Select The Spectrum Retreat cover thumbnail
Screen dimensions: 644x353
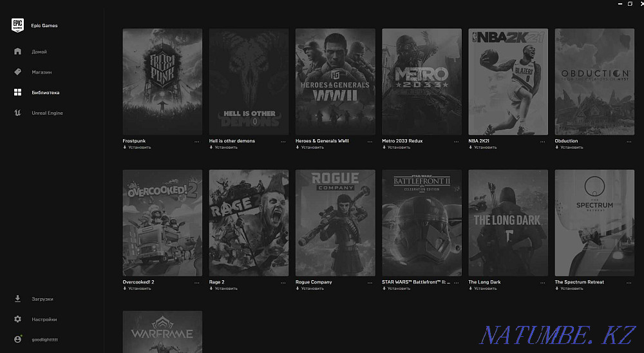tap(594, 223)
